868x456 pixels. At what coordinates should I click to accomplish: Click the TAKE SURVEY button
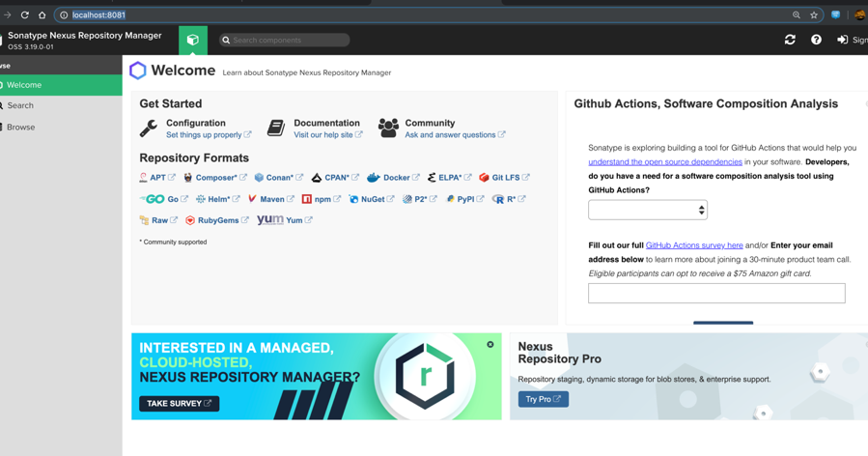tap(179, 404)
